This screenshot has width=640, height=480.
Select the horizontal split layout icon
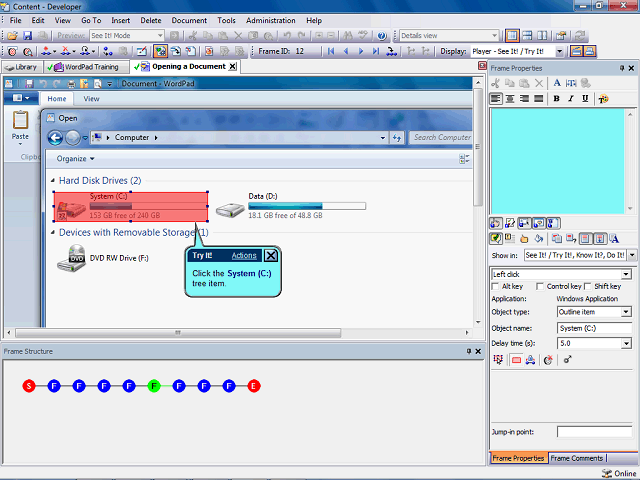(527, 36)
